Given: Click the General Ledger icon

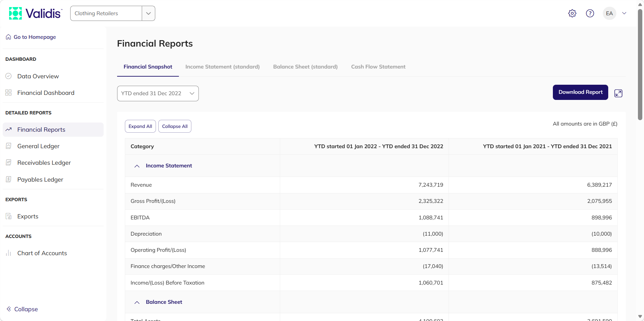Looking at the screenshot, I should click(x=8, y=146).
